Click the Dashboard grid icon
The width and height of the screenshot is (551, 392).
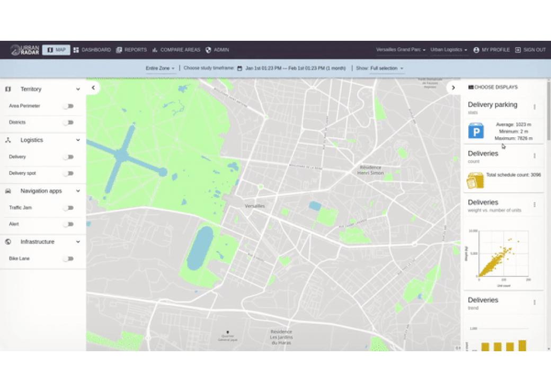tap(76, 50)
